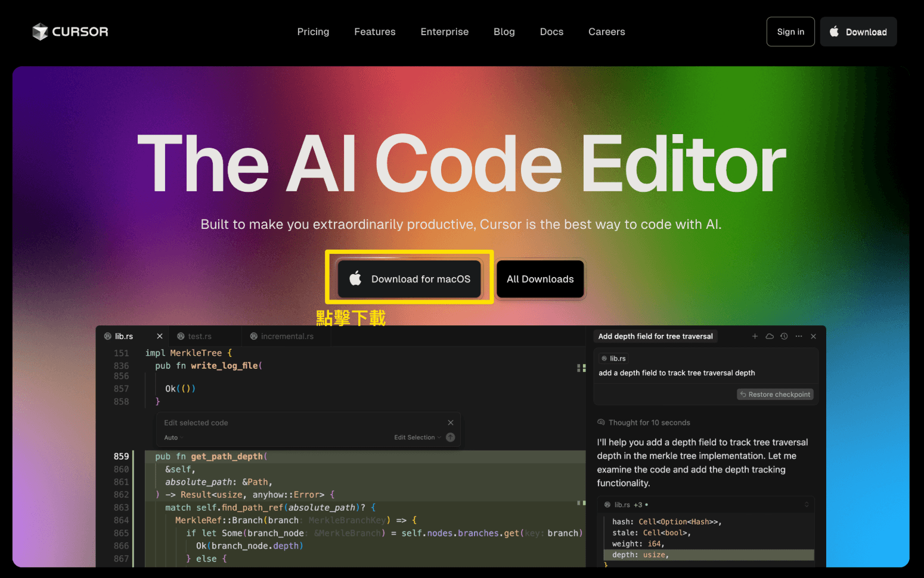Click 'The AI Code Editor' headline
The width and height of the screenshot is (924, 578).
(x=461, y=163)
